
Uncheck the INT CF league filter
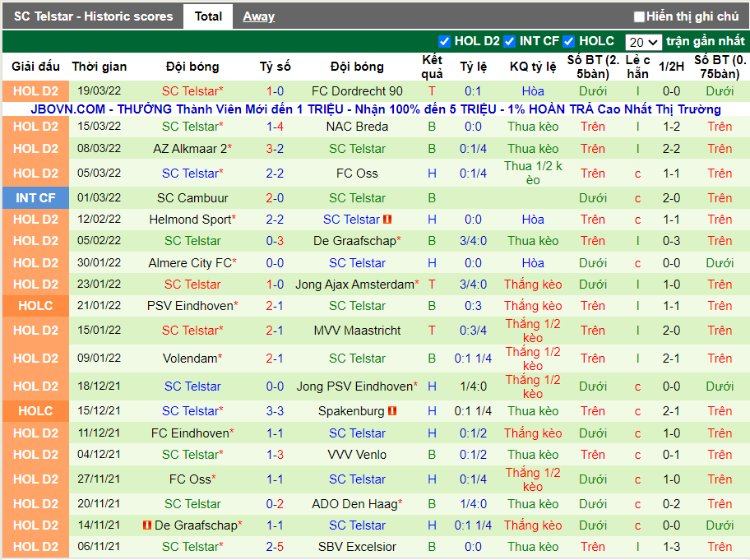(509, 42)
